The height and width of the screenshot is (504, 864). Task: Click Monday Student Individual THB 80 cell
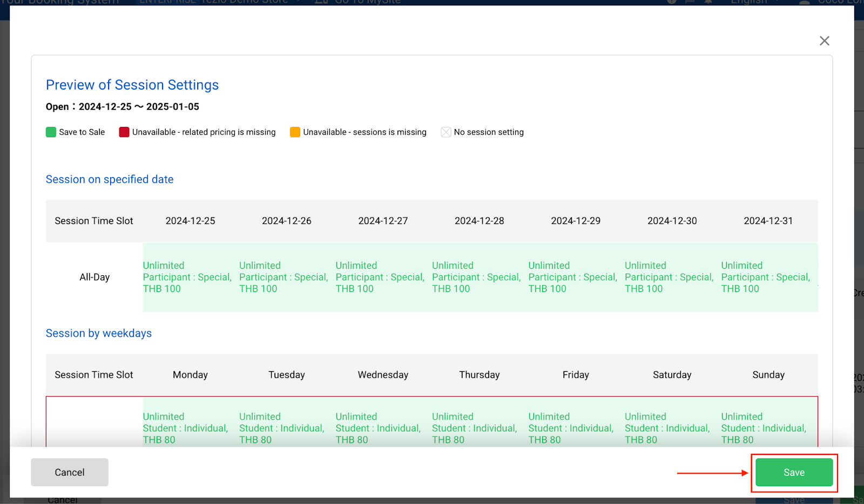[x=191, y=428]
